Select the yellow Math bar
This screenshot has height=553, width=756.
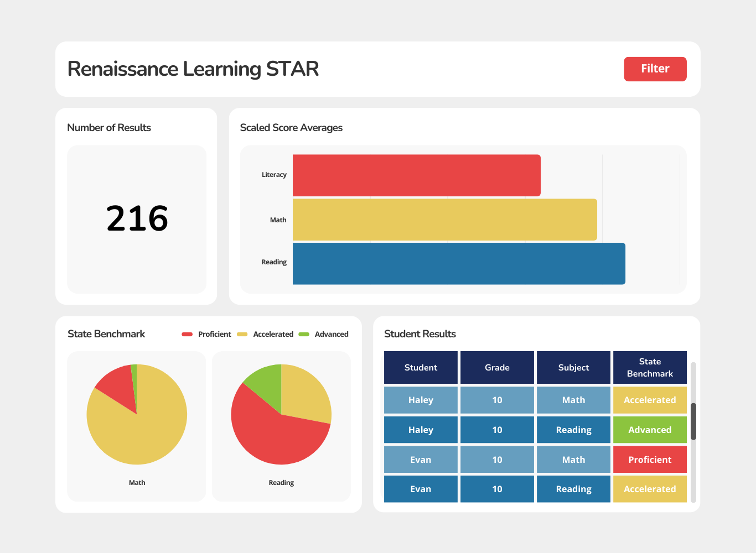tap(445, 220)
